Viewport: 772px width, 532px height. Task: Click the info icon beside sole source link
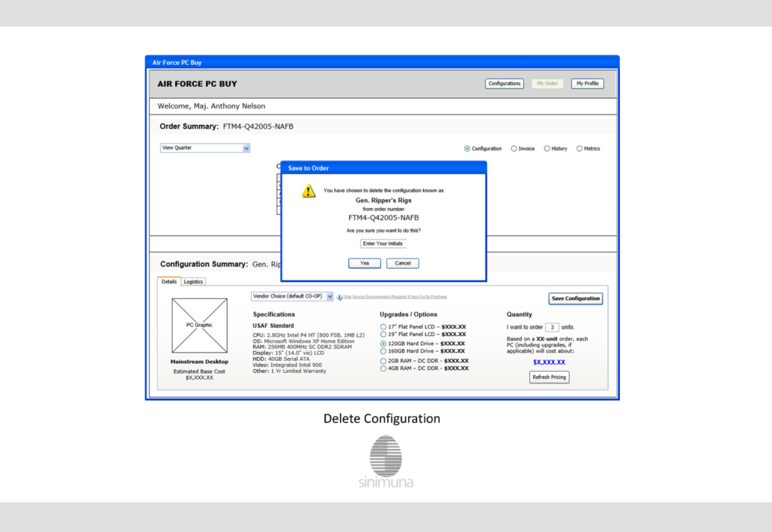click(339, 297)
